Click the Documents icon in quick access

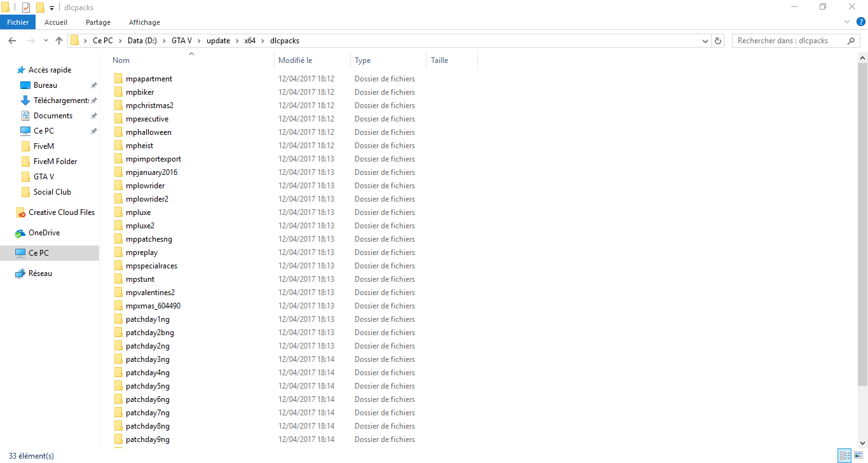click(x=25, y=116)
